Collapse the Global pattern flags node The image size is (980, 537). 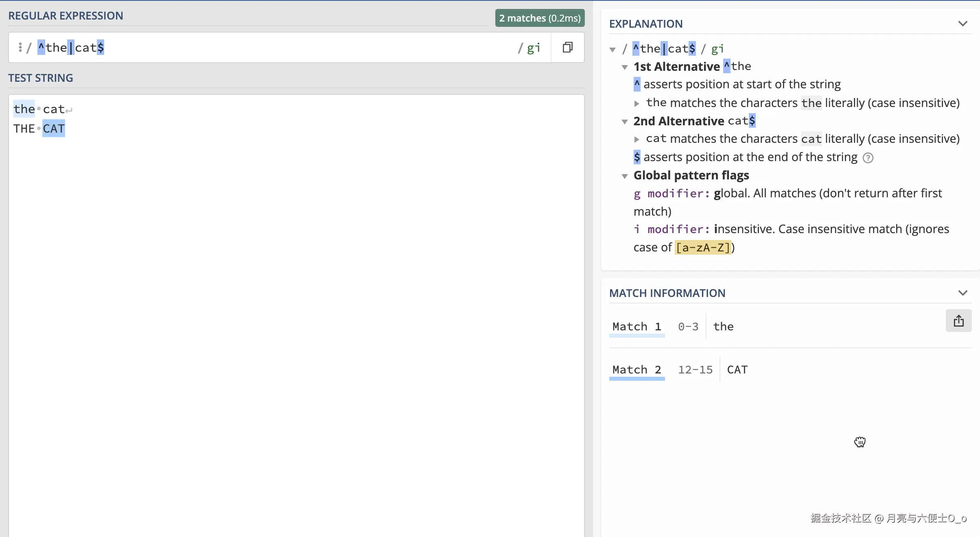[x=625, y=176]
